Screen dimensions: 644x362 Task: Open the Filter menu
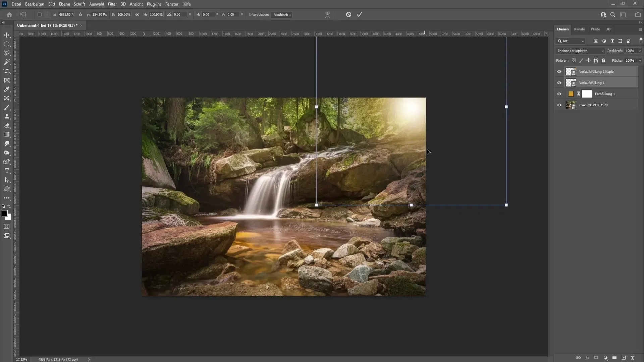tap(112, 4)
